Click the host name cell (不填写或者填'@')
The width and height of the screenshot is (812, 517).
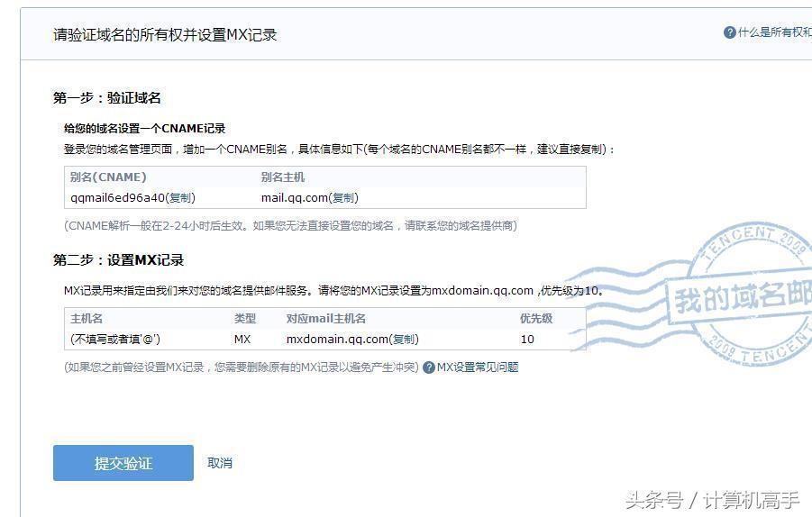coord(115,339)
